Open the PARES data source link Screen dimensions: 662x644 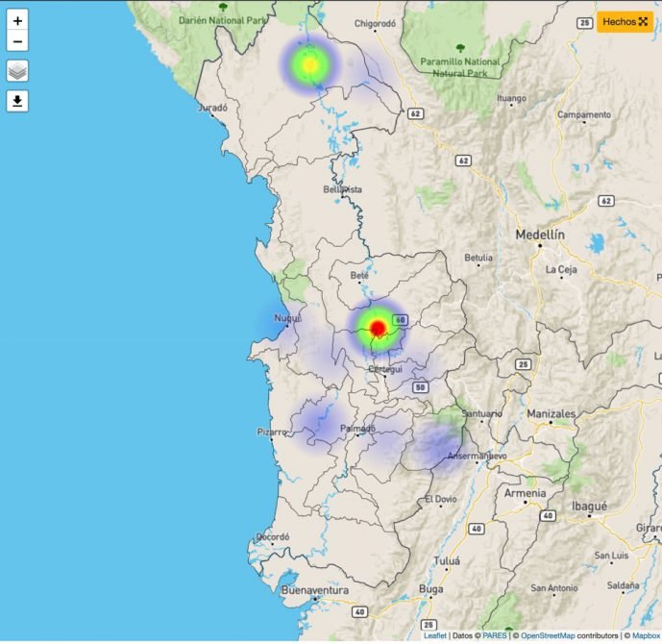494,636
